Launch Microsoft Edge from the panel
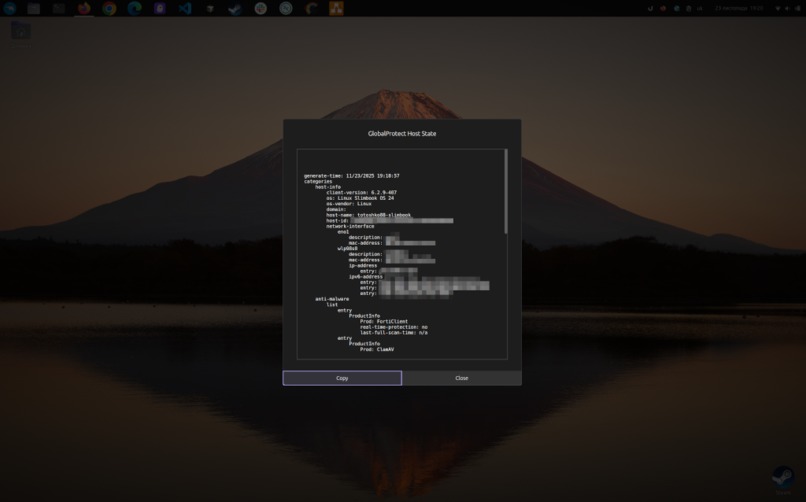The image size is (806, 502). [x=135, y=8]
